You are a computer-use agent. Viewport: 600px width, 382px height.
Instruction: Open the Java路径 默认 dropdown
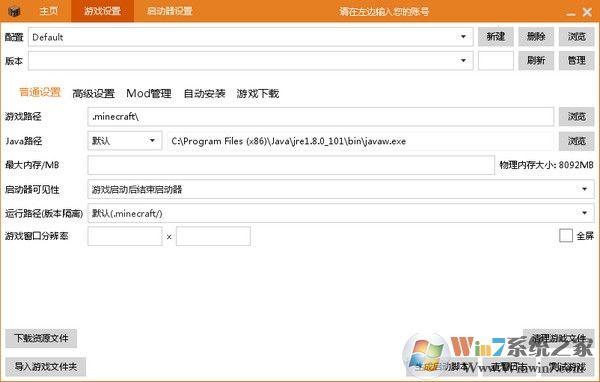click(125, 141)
